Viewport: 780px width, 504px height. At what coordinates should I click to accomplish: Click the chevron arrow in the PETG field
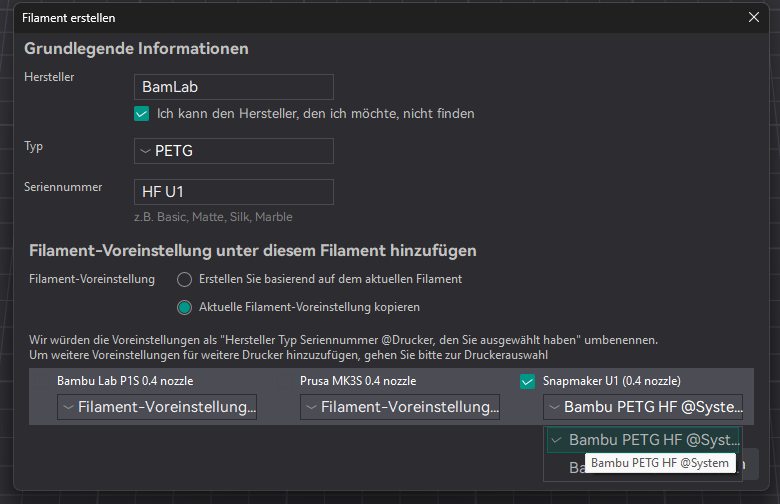(x=146, y=151)
